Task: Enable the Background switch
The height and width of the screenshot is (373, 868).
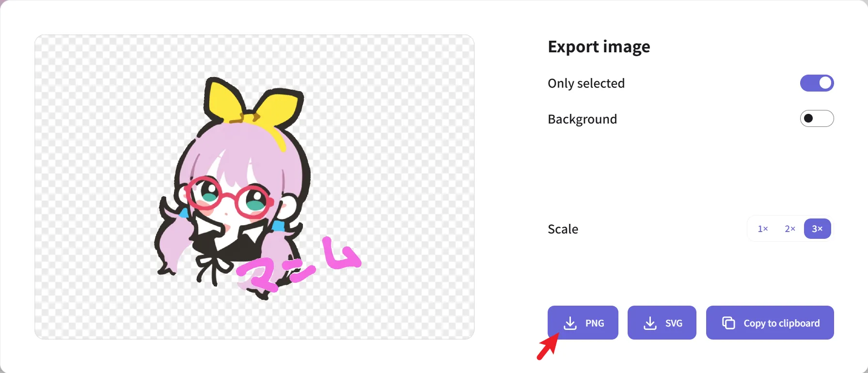Action: pyautogui.click(x=817, y=118)
